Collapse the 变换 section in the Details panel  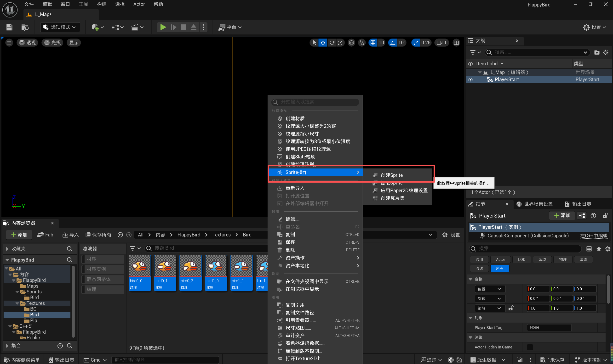pos(470,279)
